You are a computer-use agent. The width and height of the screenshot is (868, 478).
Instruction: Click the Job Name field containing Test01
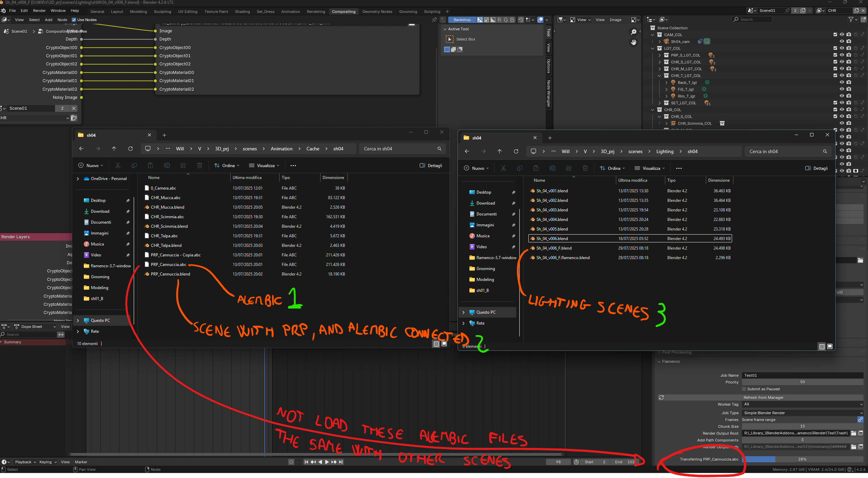tap(803, 375)
